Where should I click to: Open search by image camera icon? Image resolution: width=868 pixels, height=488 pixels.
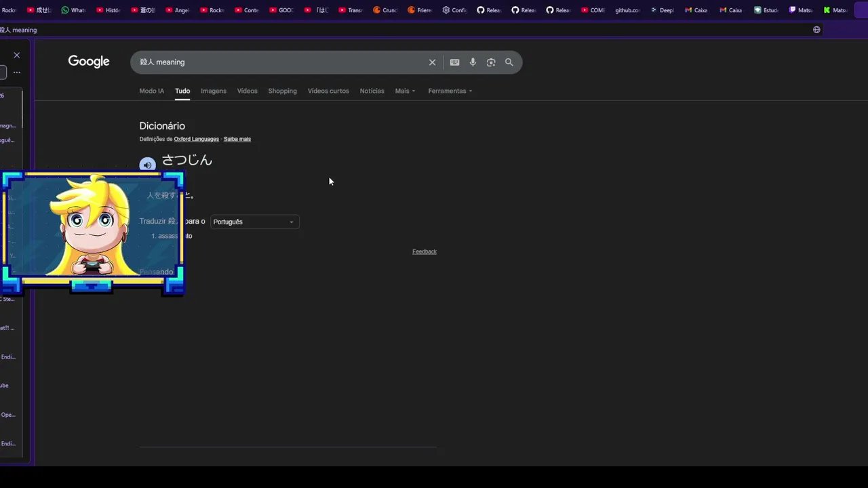pyautogui.click(x=491, y=62)
